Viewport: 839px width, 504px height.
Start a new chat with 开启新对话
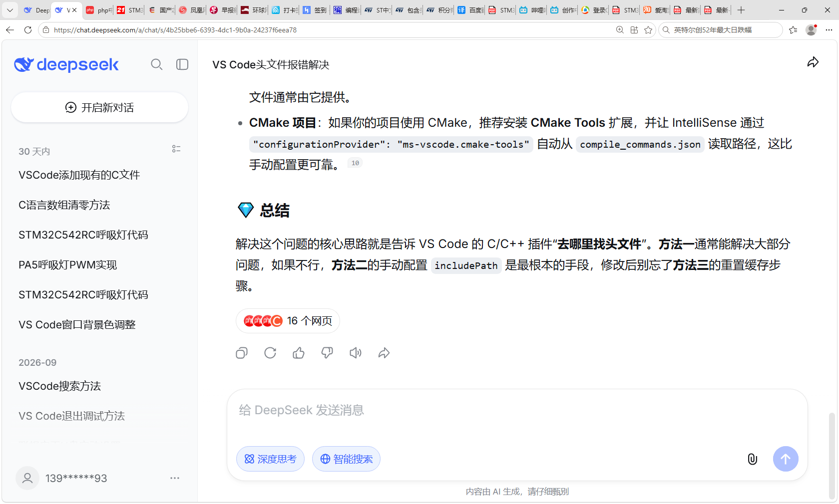99,107
